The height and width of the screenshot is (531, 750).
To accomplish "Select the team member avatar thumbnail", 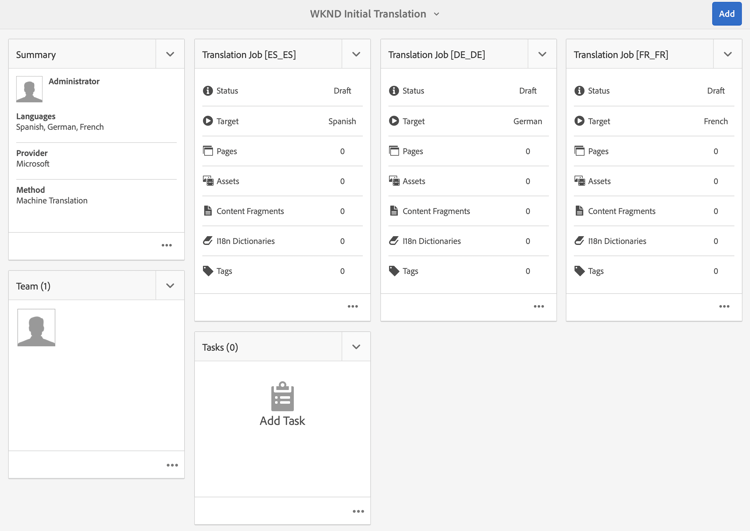I will [36, 327].
